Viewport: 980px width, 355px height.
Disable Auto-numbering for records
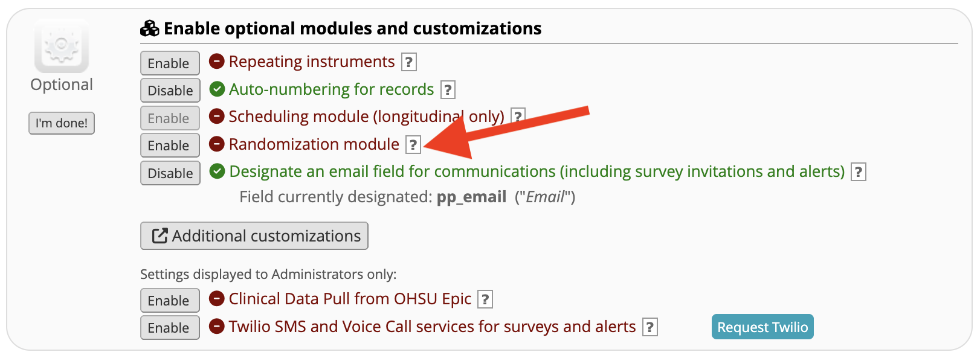click(170, 91)
